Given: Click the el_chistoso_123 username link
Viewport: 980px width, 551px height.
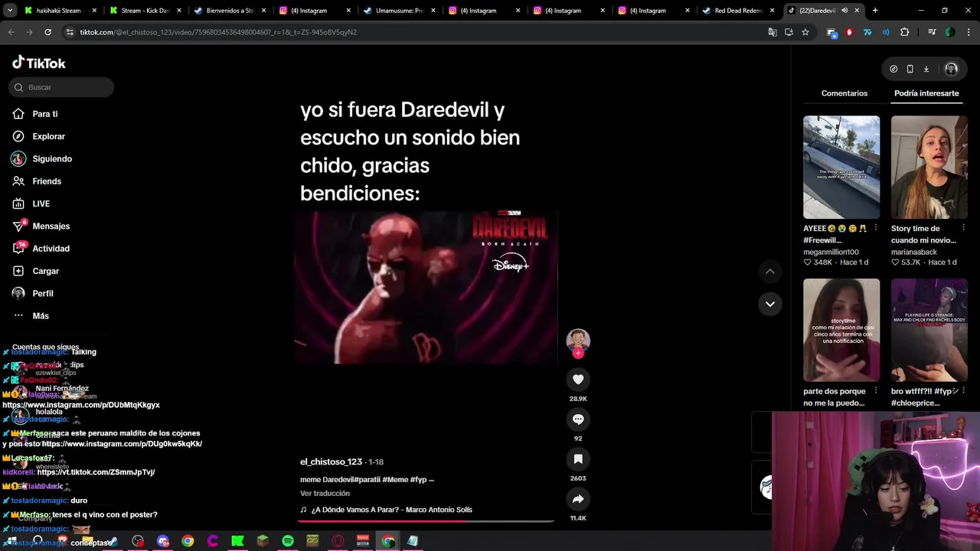Looking at the screenshot, I should (331, 462).
